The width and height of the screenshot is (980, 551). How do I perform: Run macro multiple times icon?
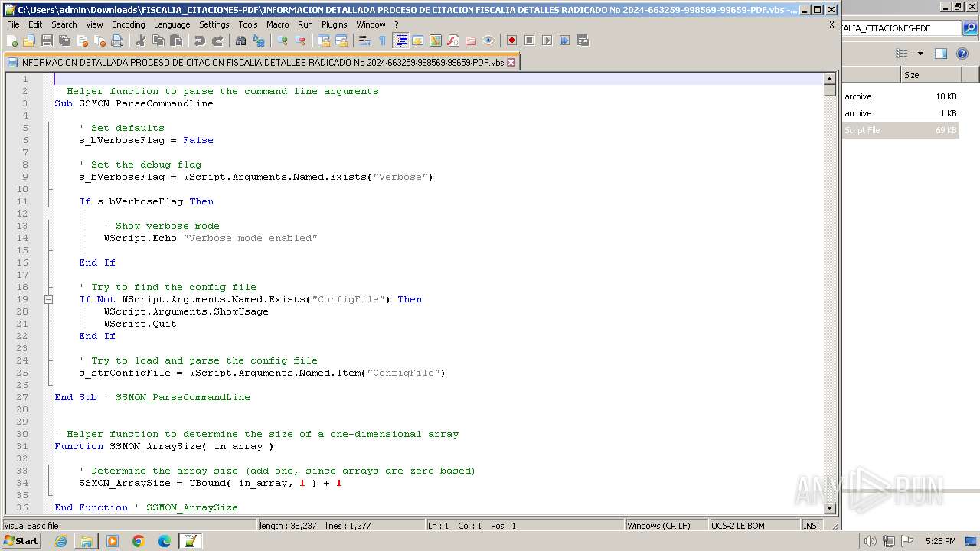tap(564, 41)
